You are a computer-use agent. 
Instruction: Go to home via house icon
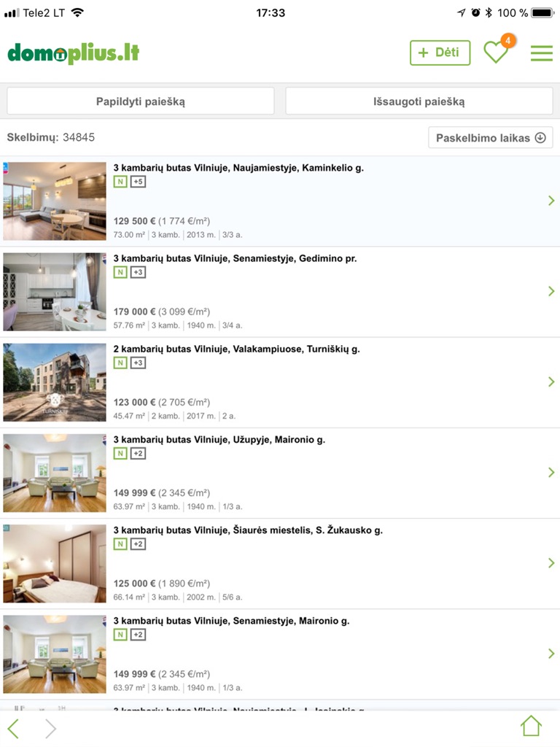pyautogui.click(x=531, y=727)
